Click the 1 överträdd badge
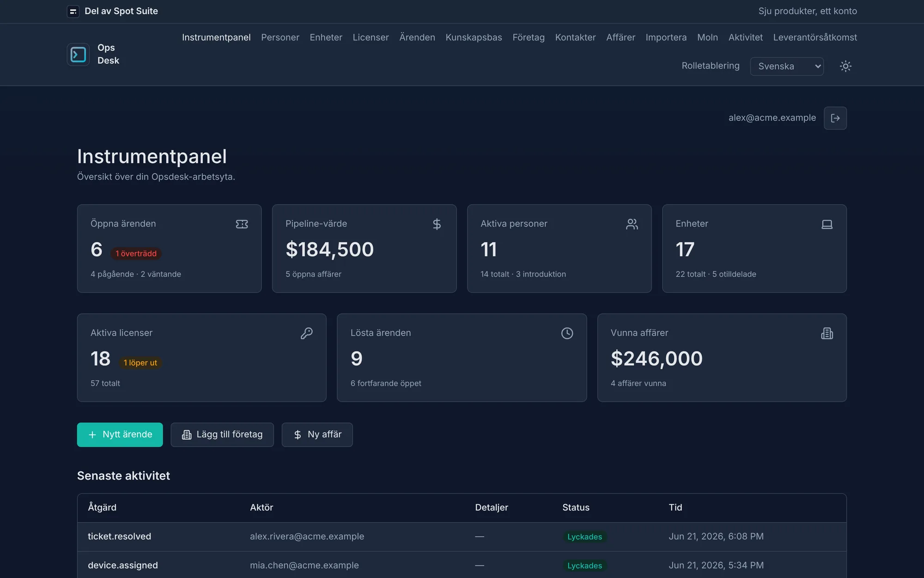The image size is (924, 578). 136,253
